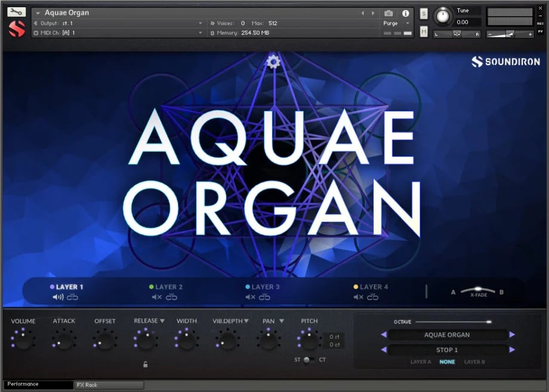Click the OFFSET knob
This screenshot has width=549, height=392.
(105, 341)
